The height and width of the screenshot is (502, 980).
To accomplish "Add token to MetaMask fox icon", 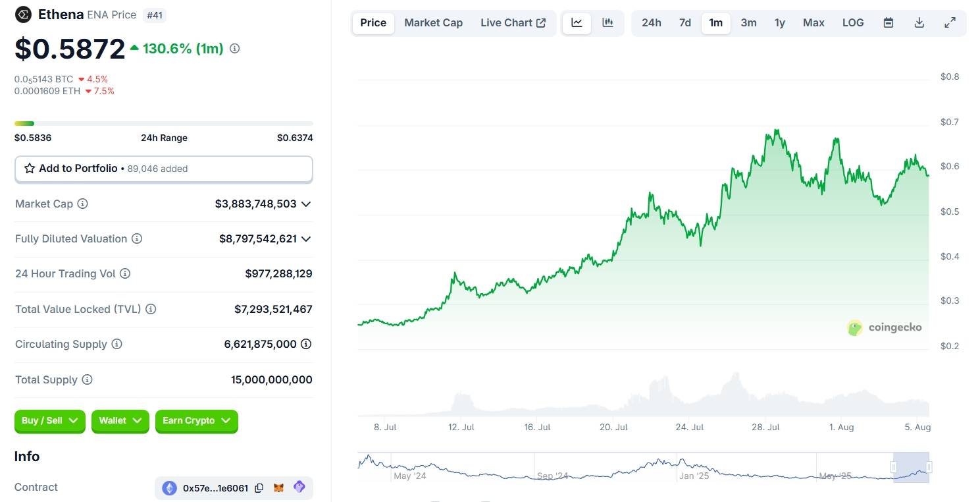I will (x=279, y=488).
